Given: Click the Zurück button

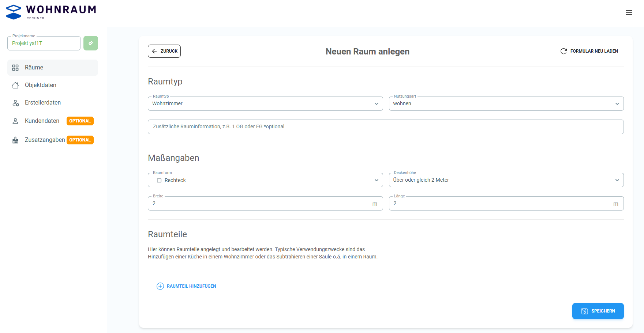Looking at the screenshot, I should (164, 51).
